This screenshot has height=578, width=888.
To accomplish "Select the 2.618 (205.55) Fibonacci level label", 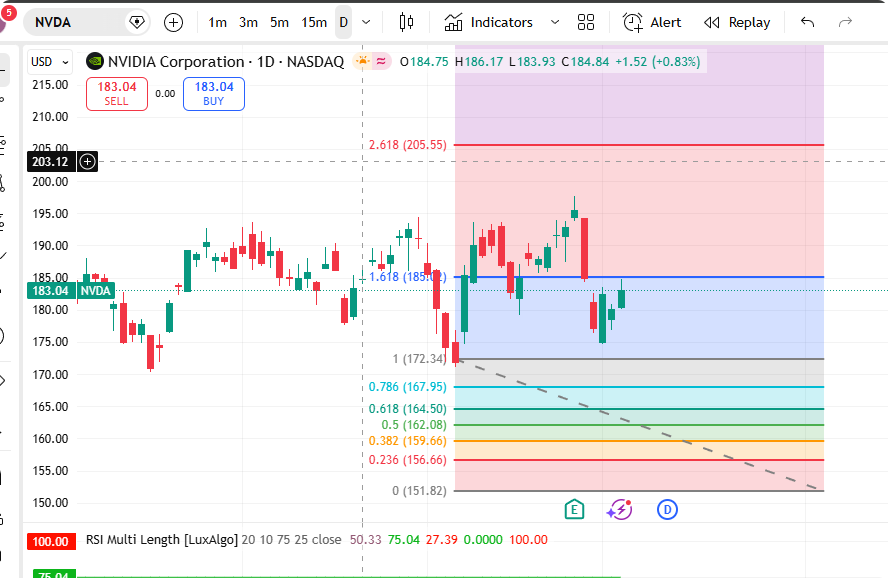I will point(408,145).
